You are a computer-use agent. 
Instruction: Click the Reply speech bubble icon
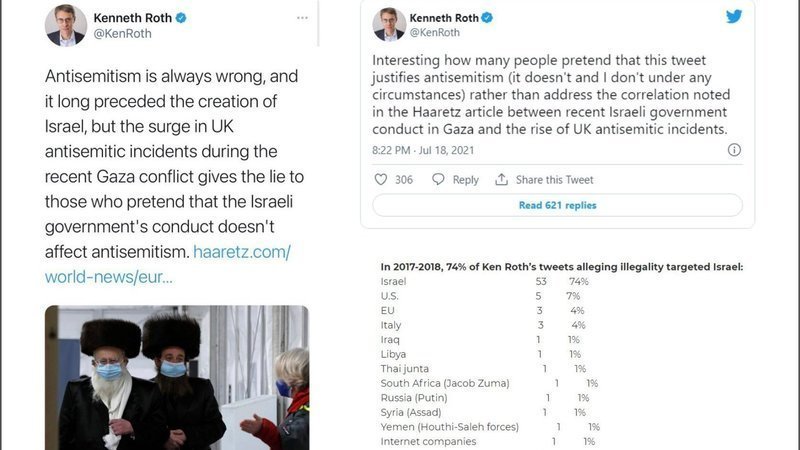pos(438,180)
